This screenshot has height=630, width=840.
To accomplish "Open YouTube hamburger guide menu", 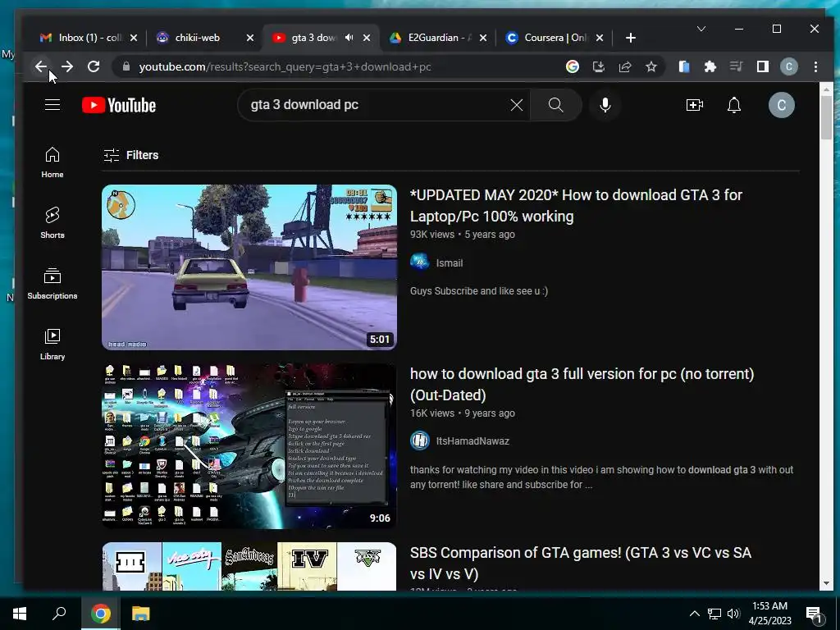I will [x=52, y=104].
